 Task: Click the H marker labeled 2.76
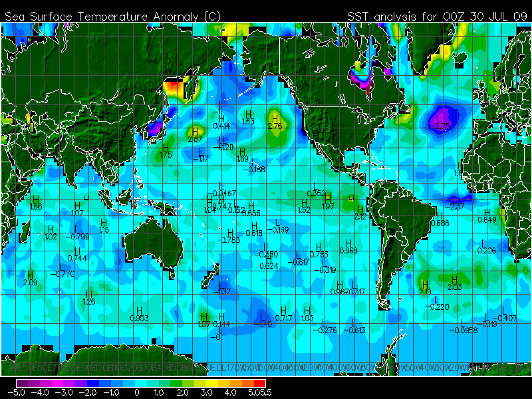274,118
